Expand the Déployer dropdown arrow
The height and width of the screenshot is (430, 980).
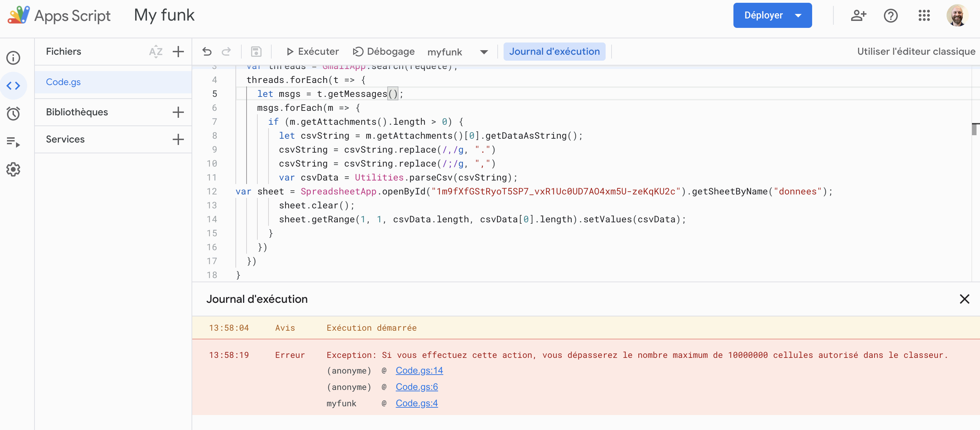(x=798, y=16)
